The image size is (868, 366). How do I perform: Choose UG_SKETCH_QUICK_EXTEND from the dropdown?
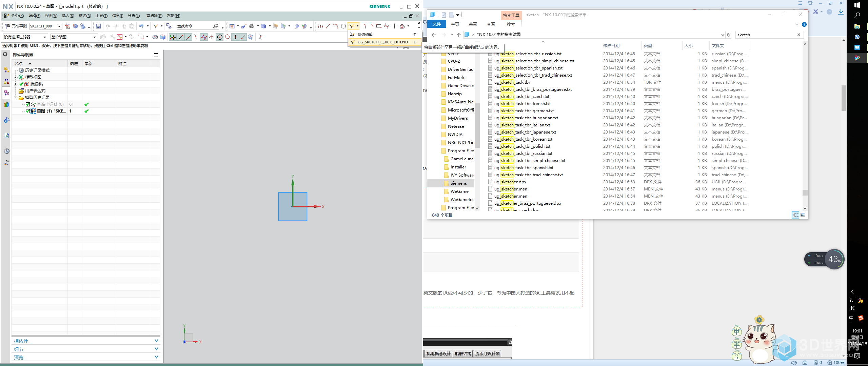point(385,42)
